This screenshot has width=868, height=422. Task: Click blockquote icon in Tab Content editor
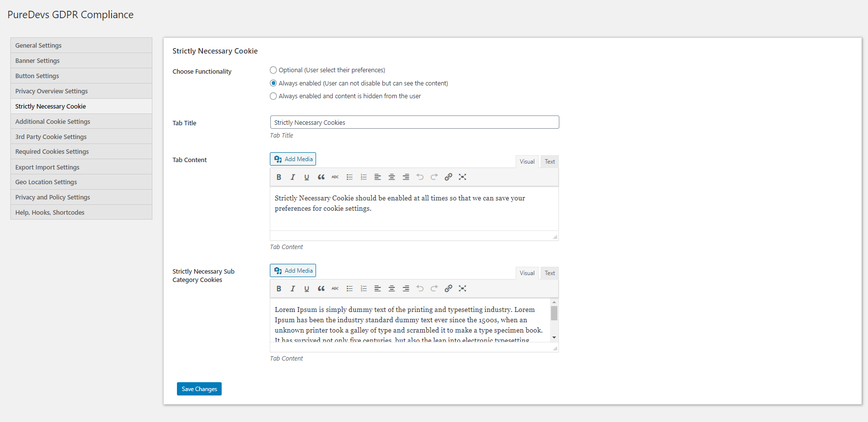point(321,177)
